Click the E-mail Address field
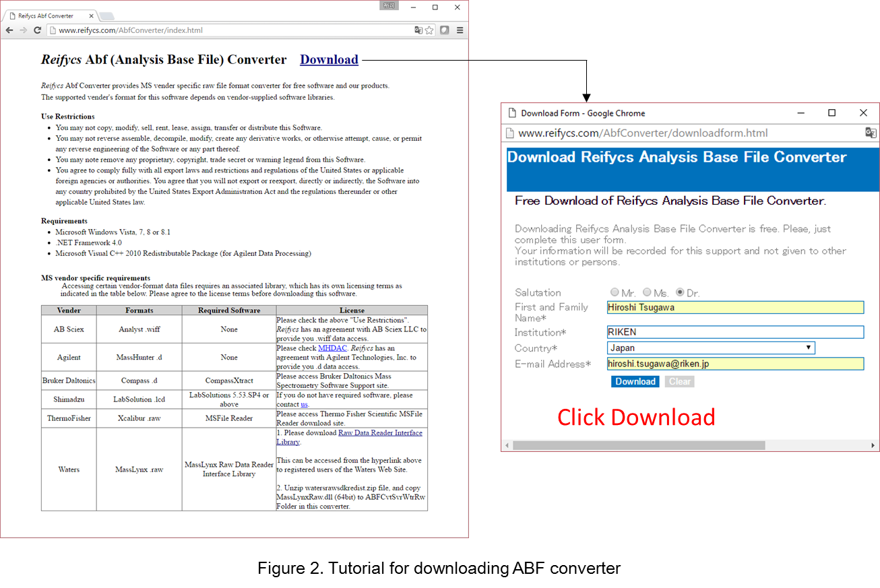Viewport: 880px width, 588px height. [735, 364]
